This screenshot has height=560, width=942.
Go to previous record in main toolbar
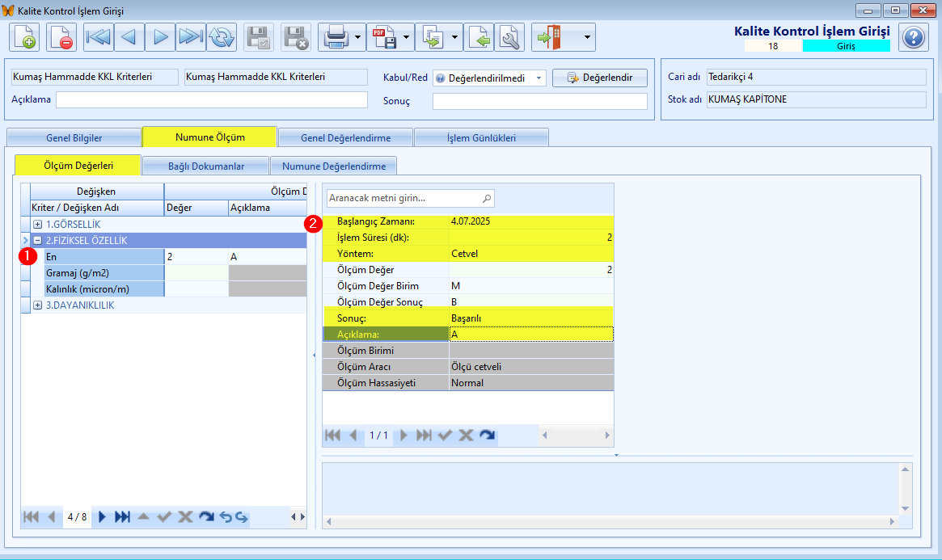tap(129, 37)
